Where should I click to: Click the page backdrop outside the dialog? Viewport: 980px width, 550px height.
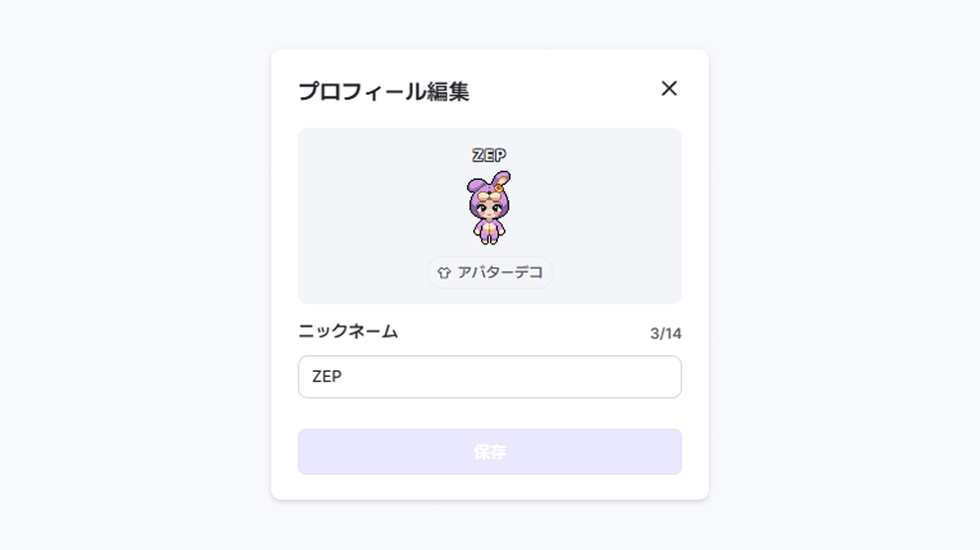click(138, 275)
